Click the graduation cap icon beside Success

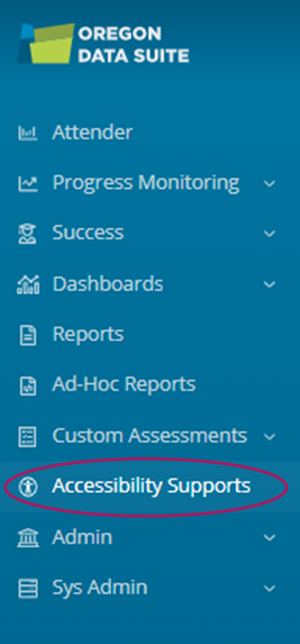point(28,233)
